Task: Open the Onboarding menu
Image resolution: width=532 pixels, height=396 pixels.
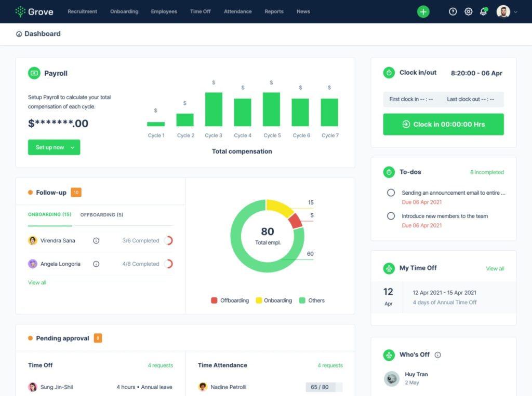Action: [124, 11]
